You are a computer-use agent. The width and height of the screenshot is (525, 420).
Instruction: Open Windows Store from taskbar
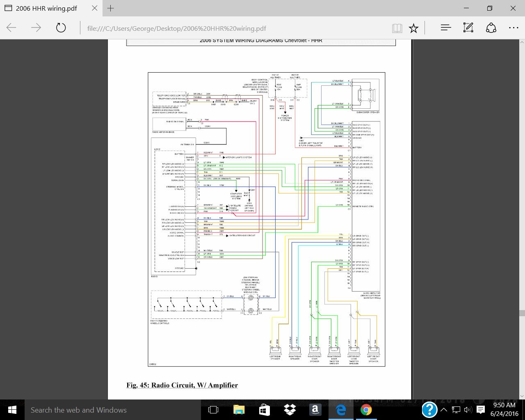click(264, 410)
